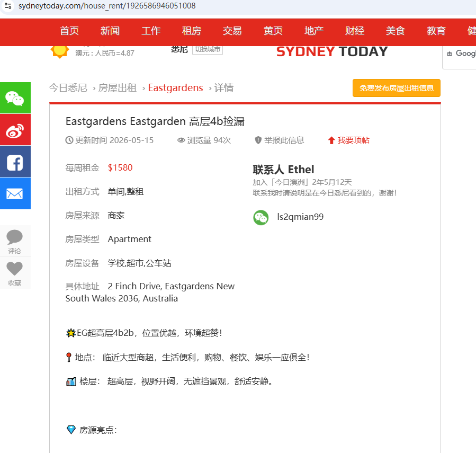Open 工作 jobs menu item
This screenshot has width=476, height=453.
click(150, 31)
